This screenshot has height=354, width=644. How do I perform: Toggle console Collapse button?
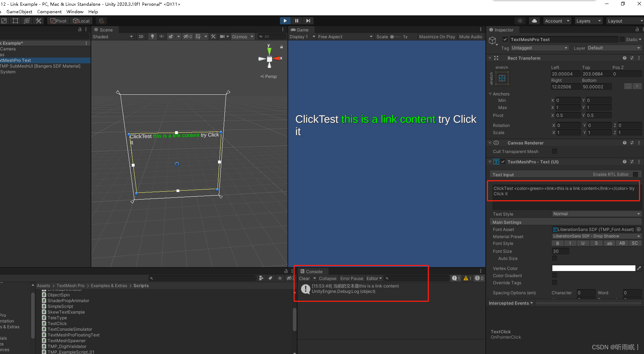coord(328,278)
